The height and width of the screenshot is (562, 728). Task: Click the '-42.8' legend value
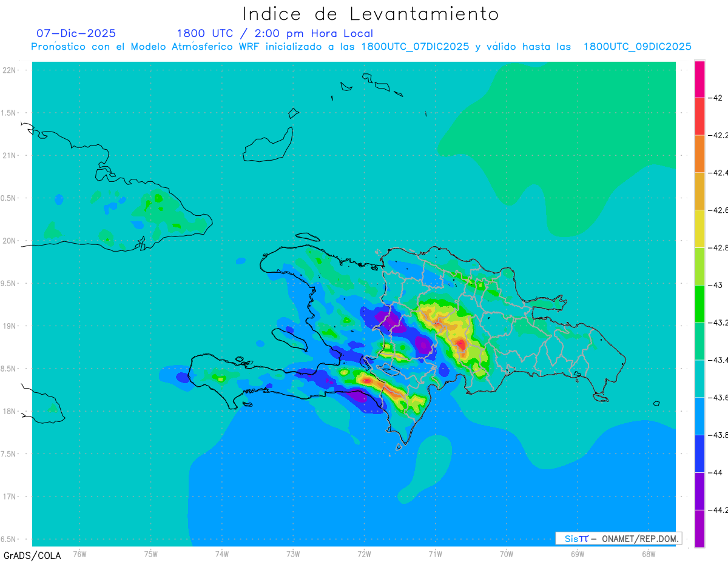click(x=718, y=248)
